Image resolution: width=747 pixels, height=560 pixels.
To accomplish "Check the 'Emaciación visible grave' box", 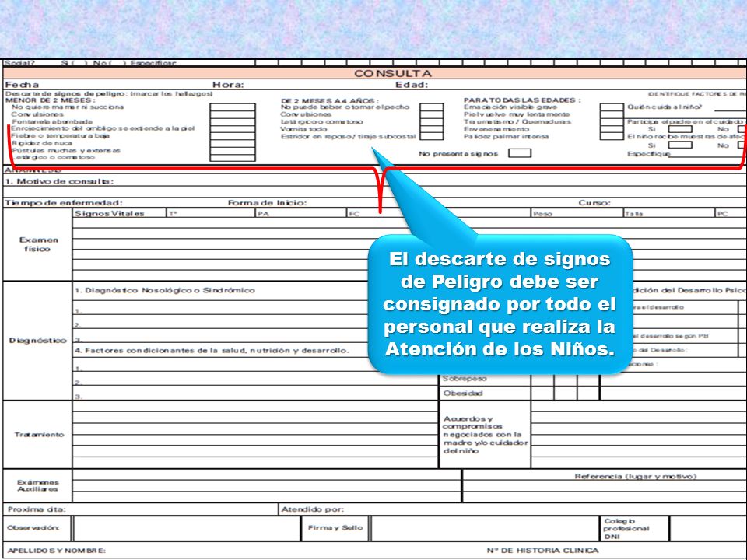I will coord(612,107).
